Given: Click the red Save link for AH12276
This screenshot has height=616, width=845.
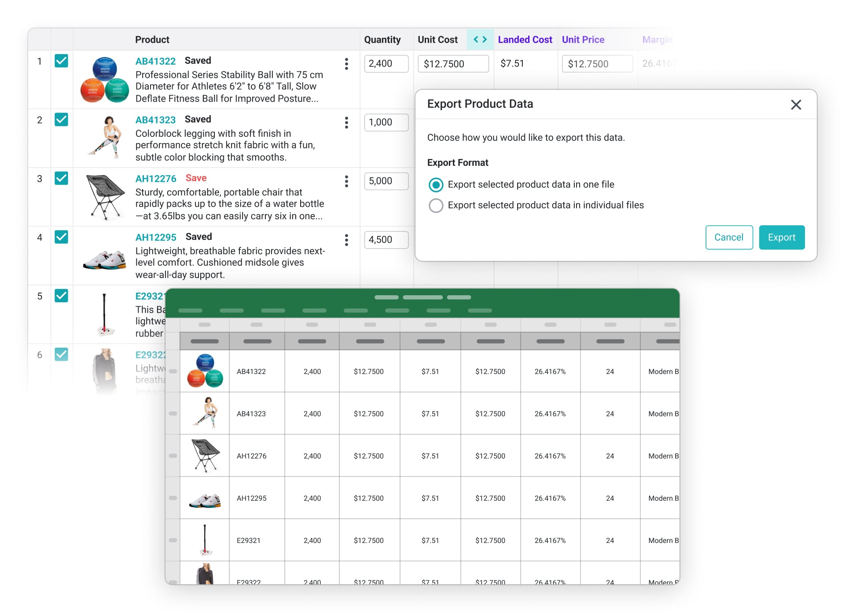Looking at the screenshot, I should pyautogui.click(x=196, y=178).
